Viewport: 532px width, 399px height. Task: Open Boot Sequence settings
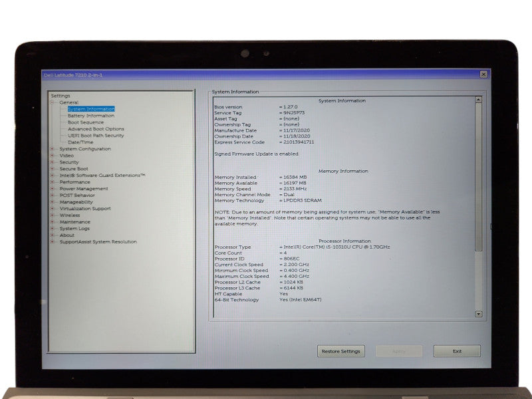(x=86, y=122)
